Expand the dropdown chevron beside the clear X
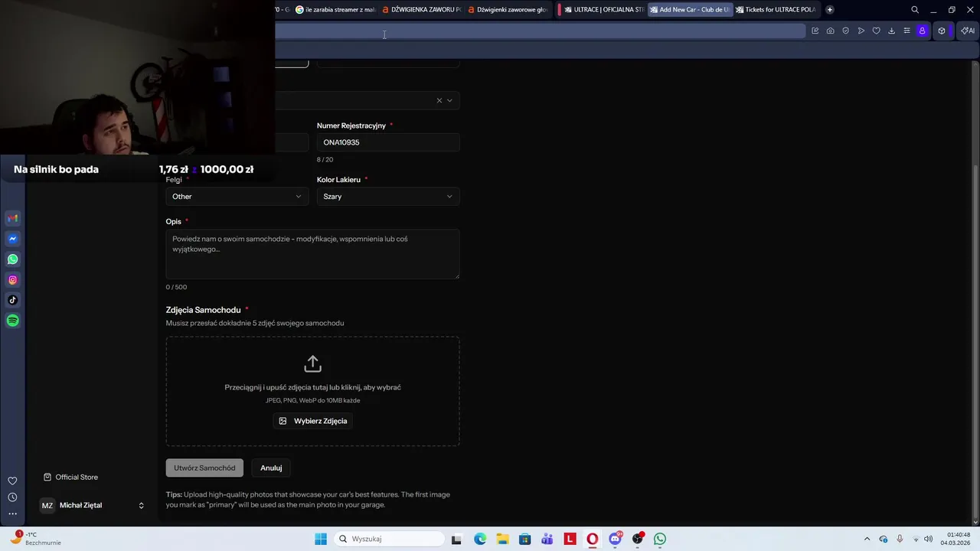Screen dimensions: 980x551 (x=449, y=100)
